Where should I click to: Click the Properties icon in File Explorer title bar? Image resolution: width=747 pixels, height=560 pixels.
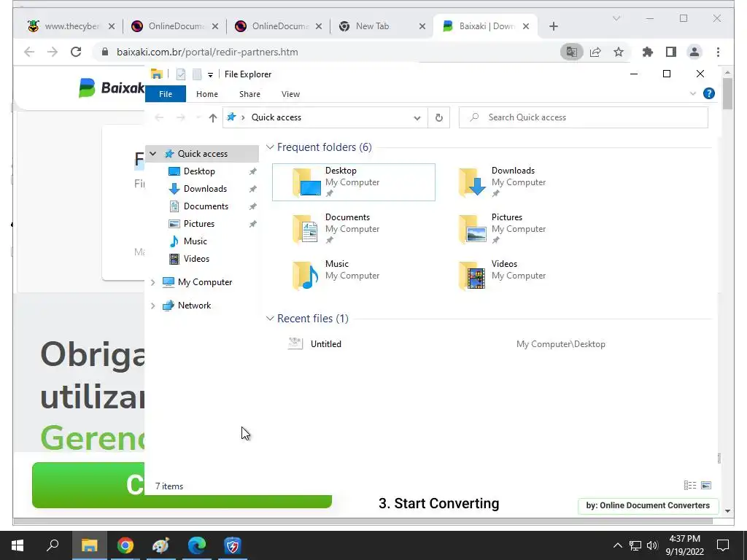pos(181,74)
